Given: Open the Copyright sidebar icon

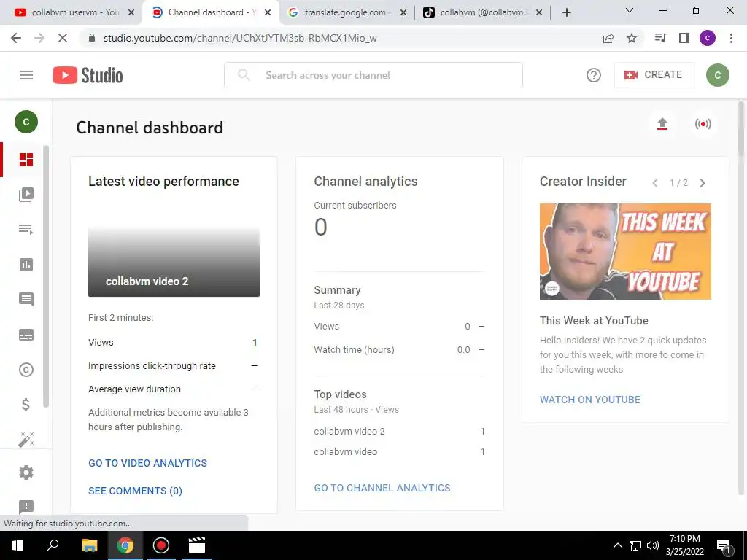Looking at the screenshot, I should click(26, 370).
